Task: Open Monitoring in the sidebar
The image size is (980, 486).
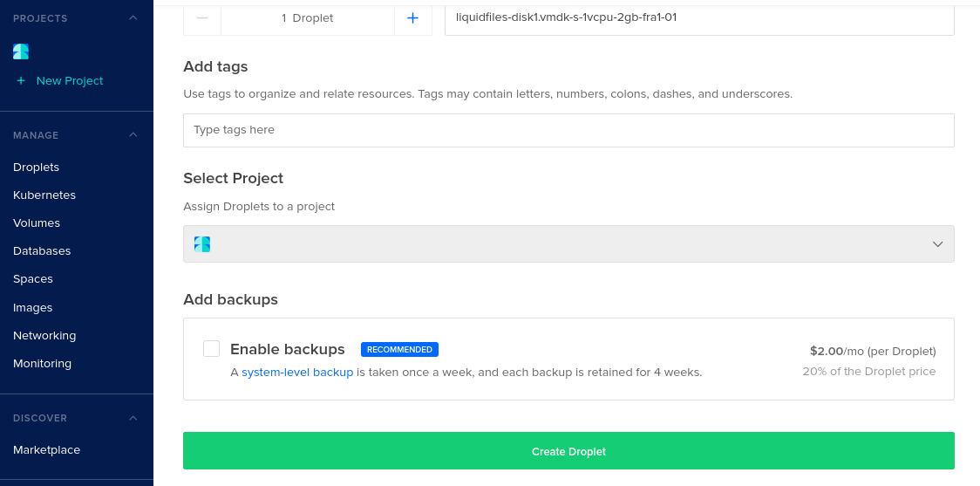Action: coord(42,363)
